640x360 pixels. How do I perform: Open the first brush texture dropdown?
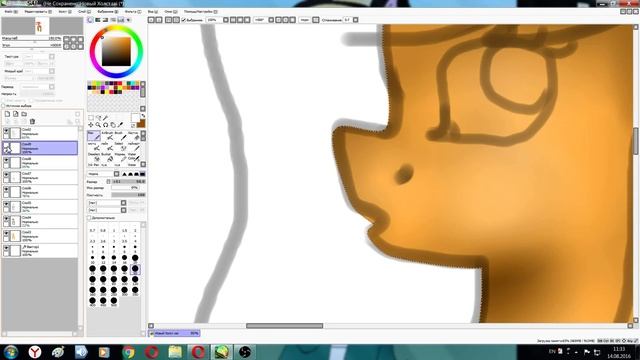coord(123,203)
